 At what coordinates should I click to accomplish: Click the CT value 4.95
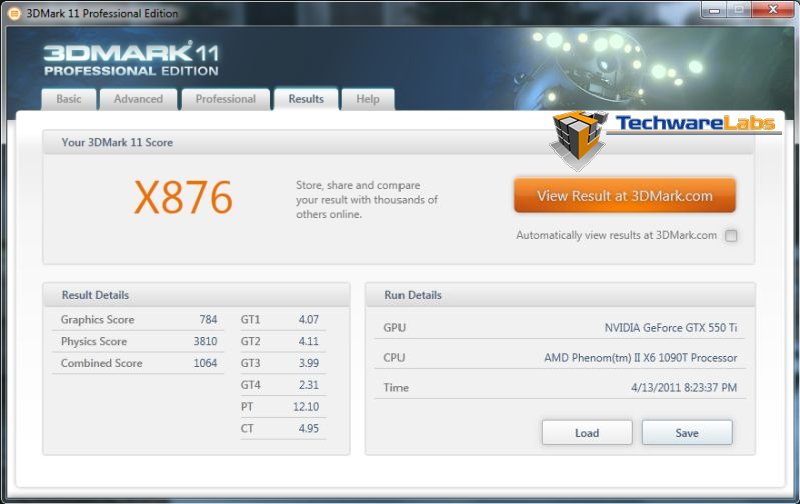pos(309,429)
